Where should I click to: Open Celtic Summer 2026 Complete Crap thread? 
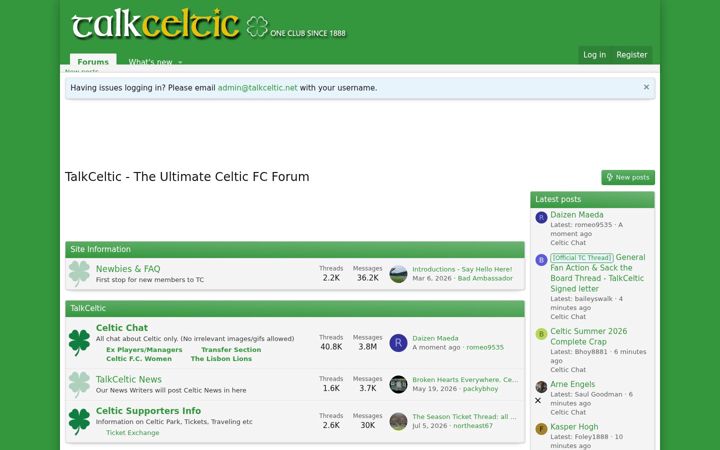point(589,336)
